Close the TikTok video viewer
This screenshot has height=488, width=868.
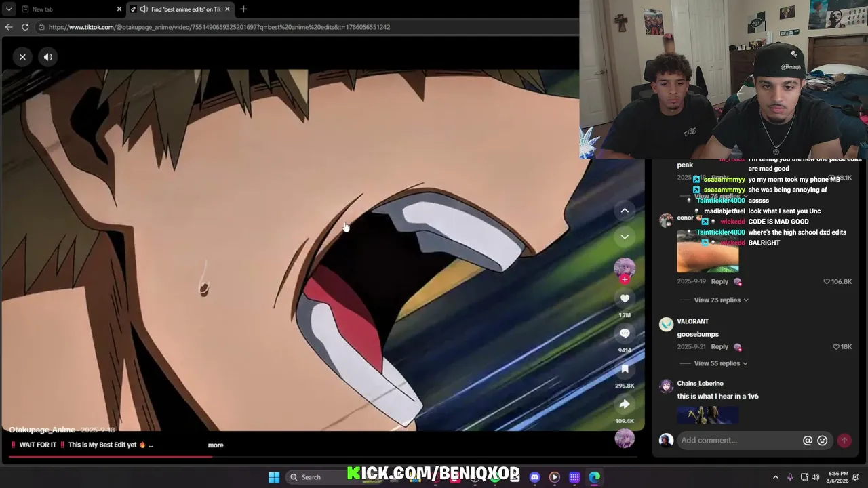[x=22, y=57]
